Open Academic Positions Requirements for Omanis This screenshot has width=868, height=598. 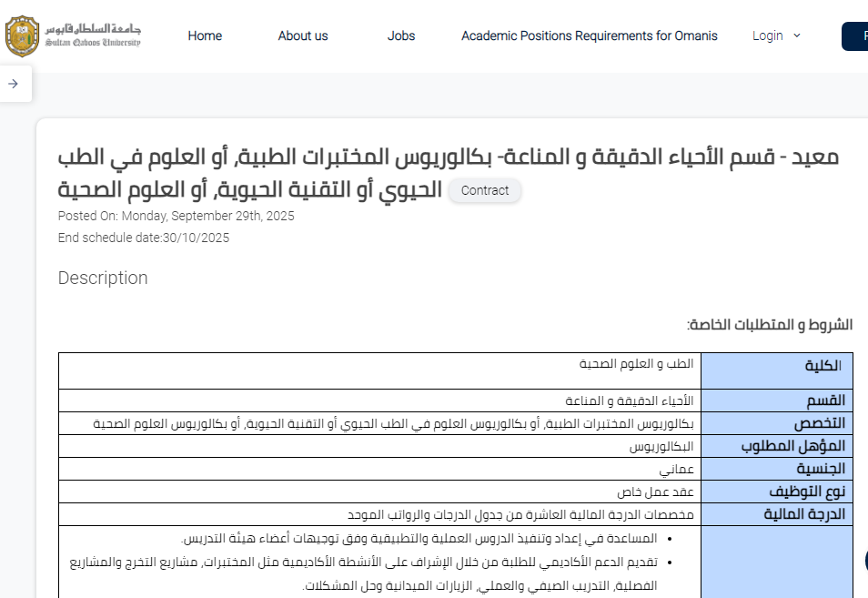point(589,35)
